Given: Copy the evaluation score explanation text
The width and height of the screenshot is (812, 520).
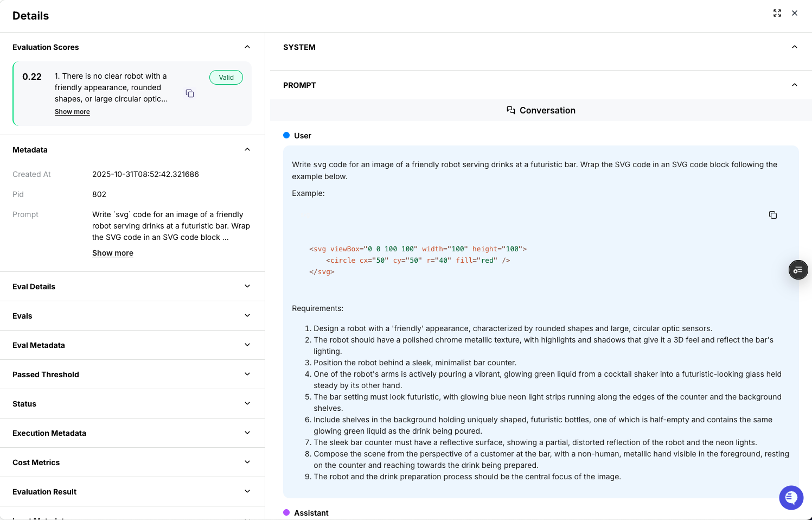Looking at the screenshot, I should point(190,93).
